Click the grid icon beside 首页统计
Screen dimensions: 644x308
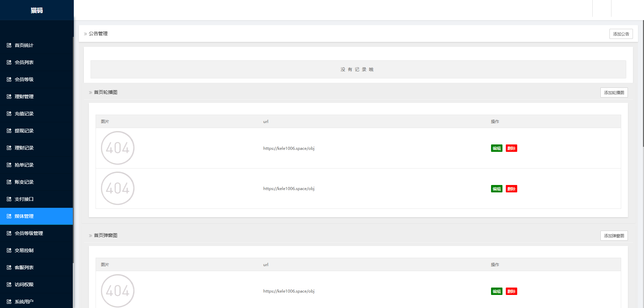[9, 45]
